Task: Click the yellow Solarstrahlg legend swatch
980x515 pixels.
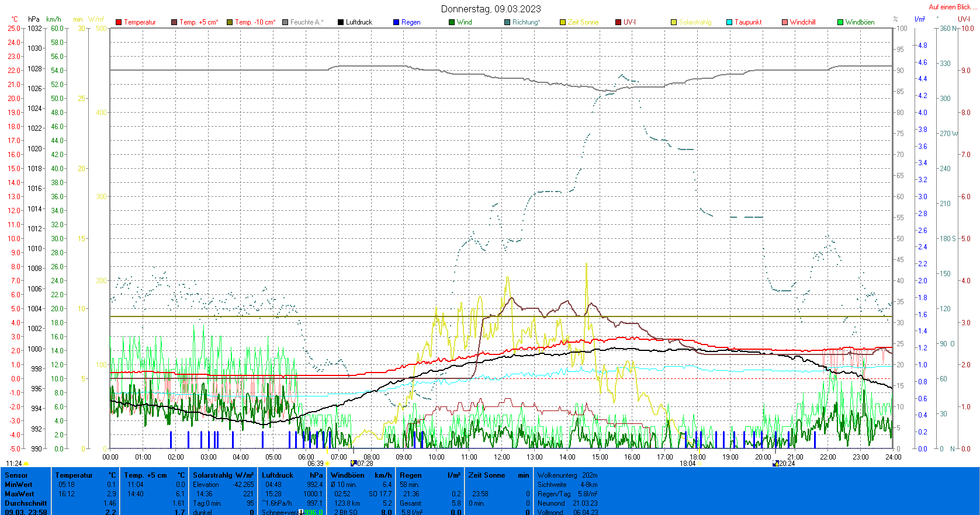Action: coord(674,22)
